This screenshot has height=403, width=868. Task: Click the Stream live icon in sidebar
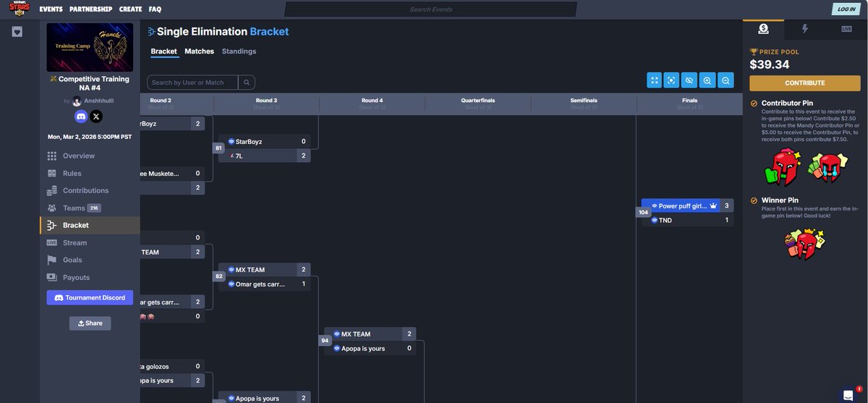(51, 242)
